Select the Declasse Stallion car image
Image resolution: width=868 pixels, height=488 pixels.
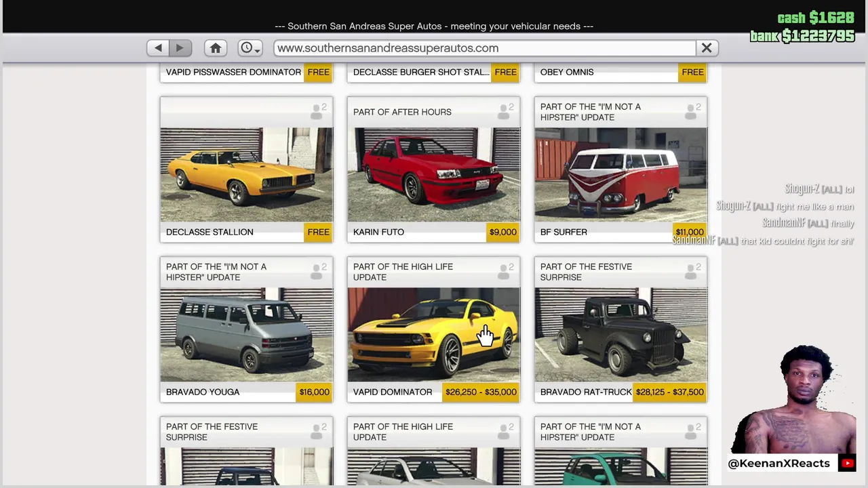247,175
